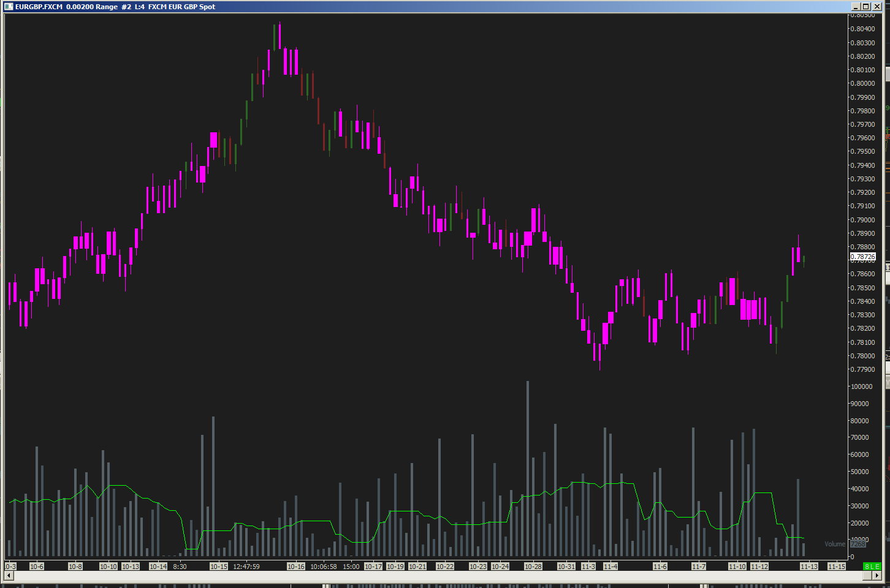Click the horizontal scrollbar left arrow
Image resolution: width=890 pixels, height=588 pixels.
[x=9, y=576]
